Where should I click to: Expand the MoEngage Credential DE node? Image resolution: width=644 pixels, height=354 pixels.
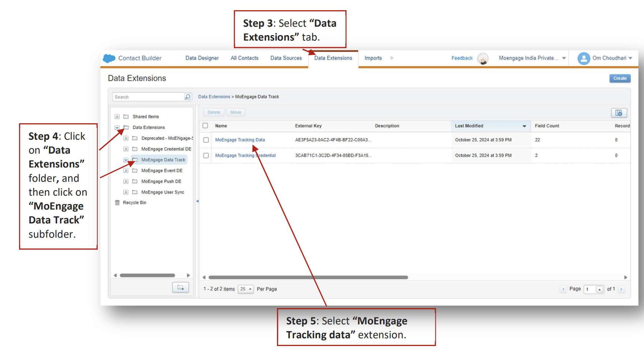pyautogui.click(x=126, y=149)
